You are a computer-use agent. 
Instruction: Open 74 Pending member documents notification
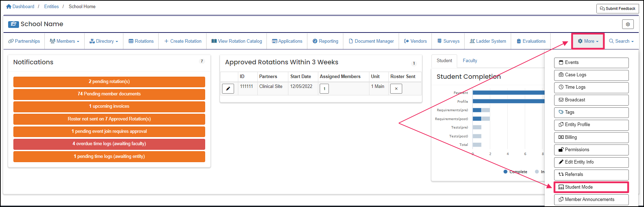coord(109,94)
